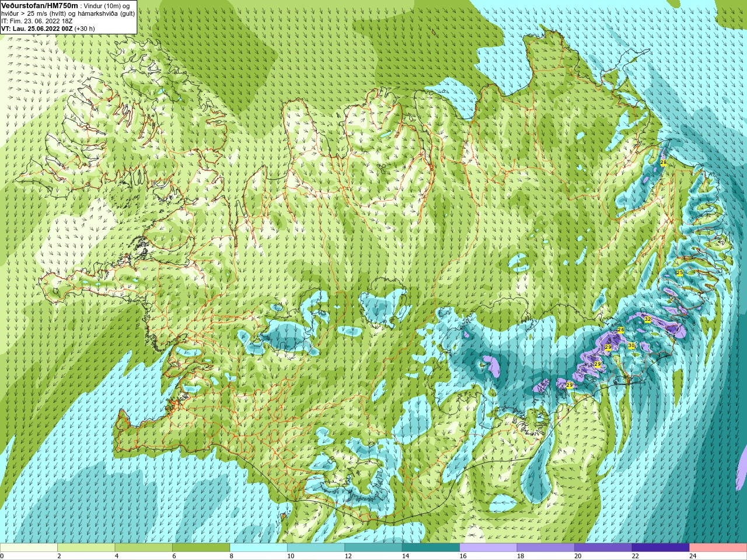The width and height of the screenshot is (747, 560).
Task: Click the yellow gust label '26'
Action: [x=620, y=330]
